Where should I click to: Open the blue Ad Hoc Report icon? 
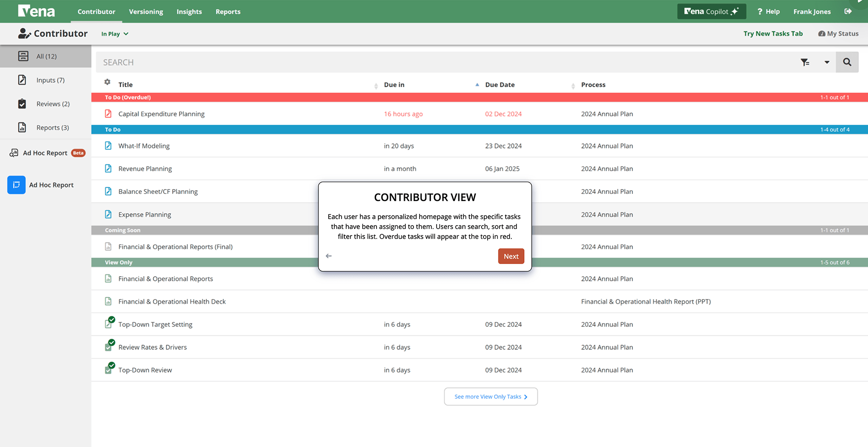pos(17,185)
